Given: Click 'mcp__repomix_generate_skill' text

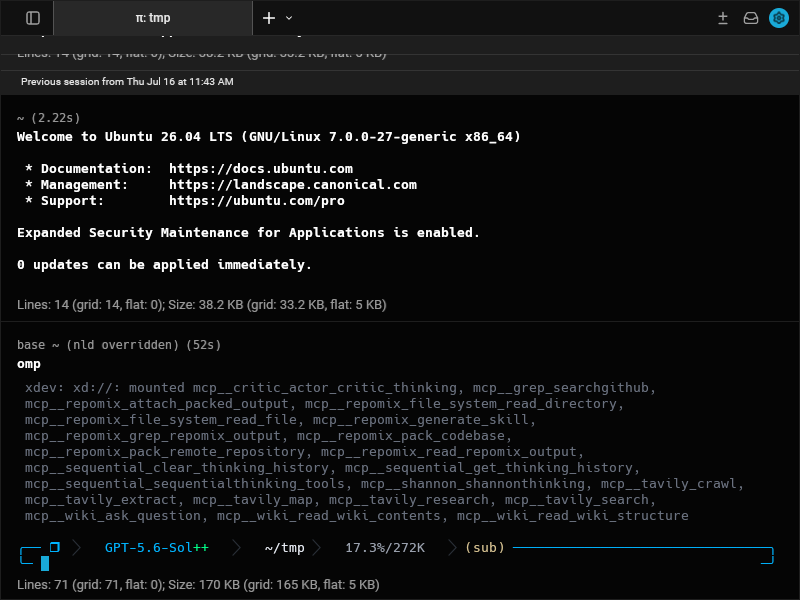Looking at the screenshot, I should pyautogui.click(x=420, y=420).
